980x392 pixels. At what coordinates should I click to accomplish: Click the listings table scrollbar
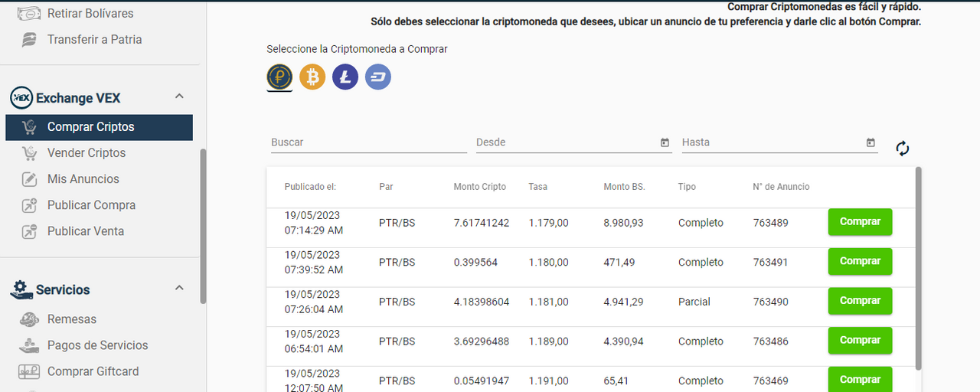coord(919,268)
